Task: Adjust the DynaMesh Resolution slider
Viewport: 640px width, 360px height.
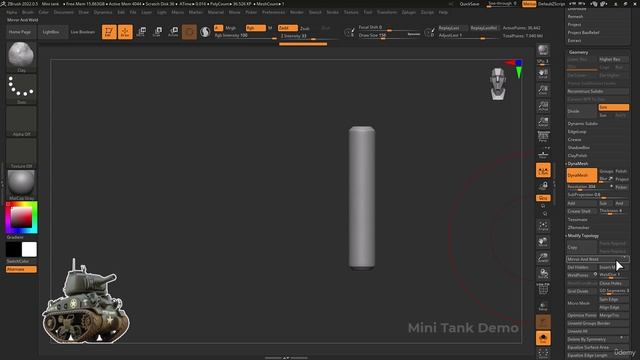Action: 589,187
